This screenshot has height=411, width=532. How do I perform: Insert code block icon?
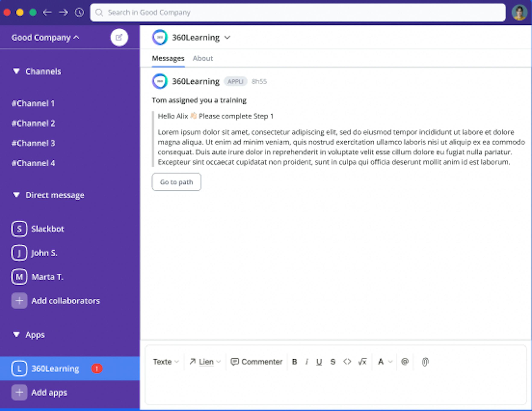(x=347, y=362)
